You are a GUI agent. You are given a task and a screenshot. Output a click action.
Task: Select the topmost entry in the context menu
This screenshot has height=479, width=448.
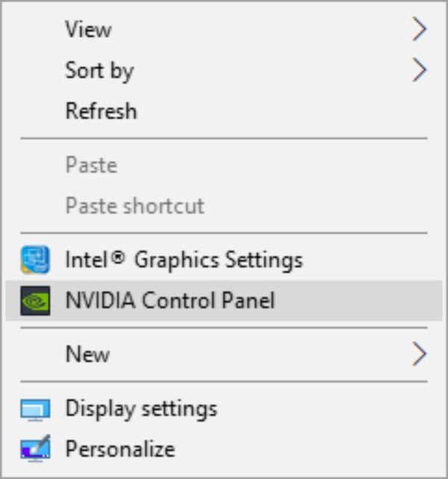click(x=88, y=30)
